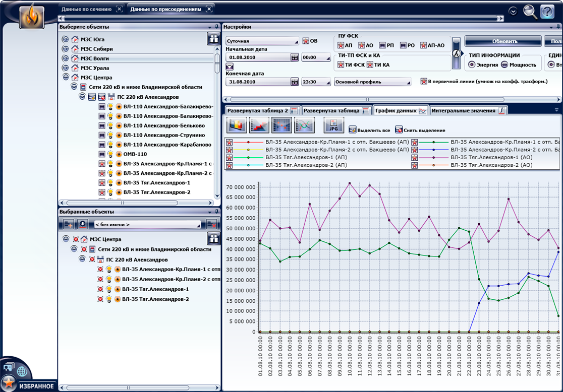Enable the РП checkbox in ПУ ФСК
Image resolution: width=563 pixels, height=392 pixels.
[x=383, y=45]
